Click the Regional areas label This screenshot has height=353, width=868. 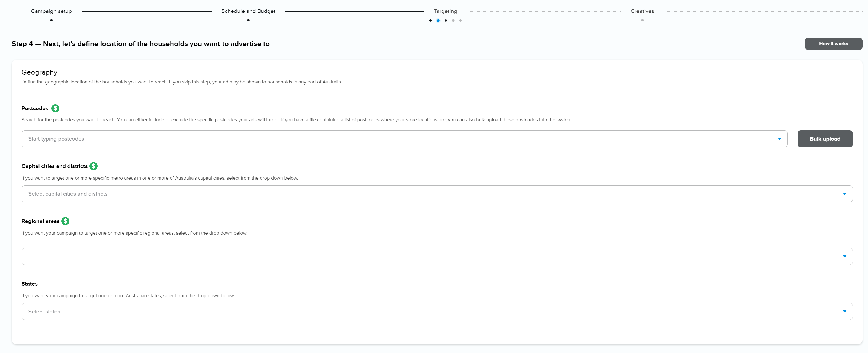[x=40, y=221]
